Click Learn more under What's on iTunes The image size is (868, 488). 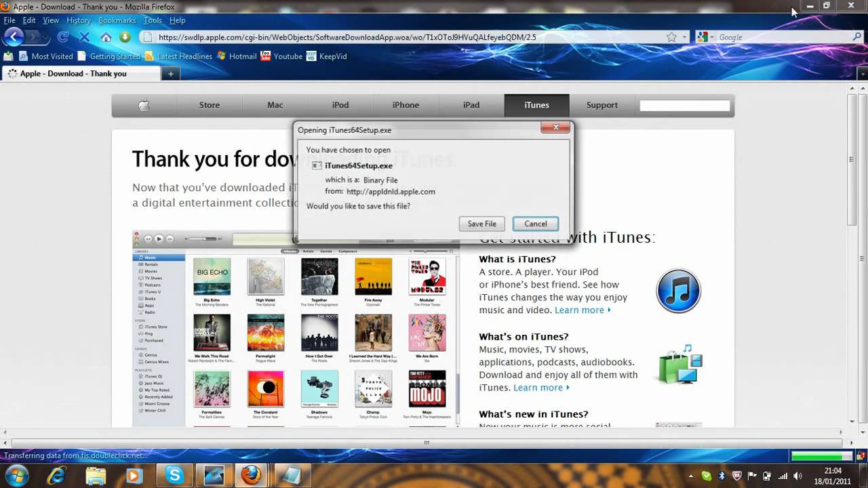pos(541,388)
